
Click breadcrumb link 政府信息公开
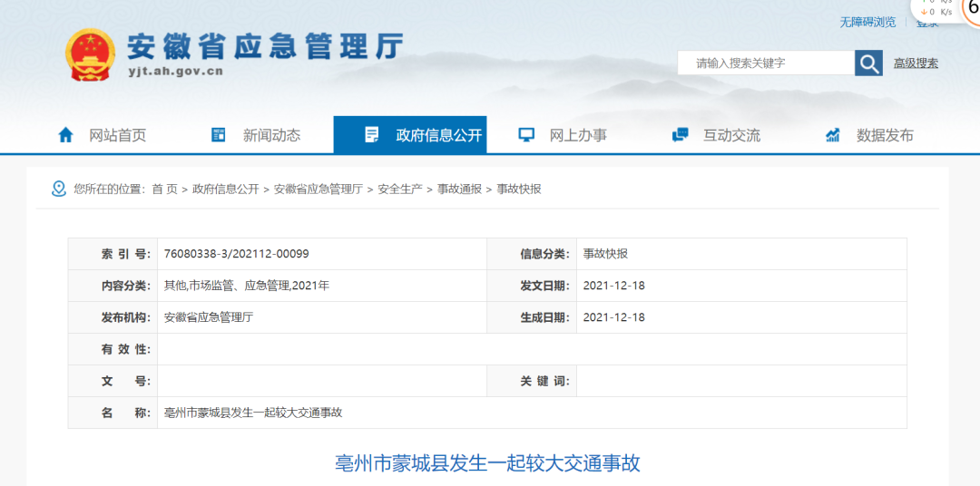tap(226, 190)
